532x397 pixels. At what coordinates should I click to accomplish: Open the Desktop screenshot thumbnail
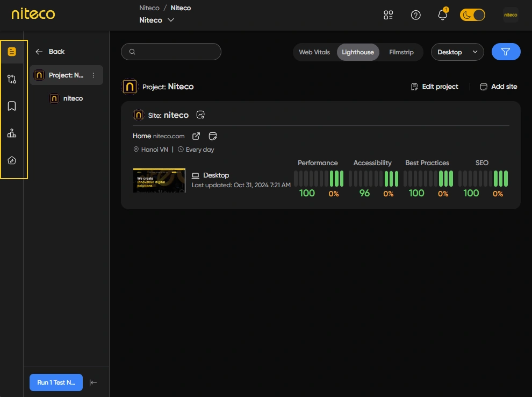tap(159, 180)
